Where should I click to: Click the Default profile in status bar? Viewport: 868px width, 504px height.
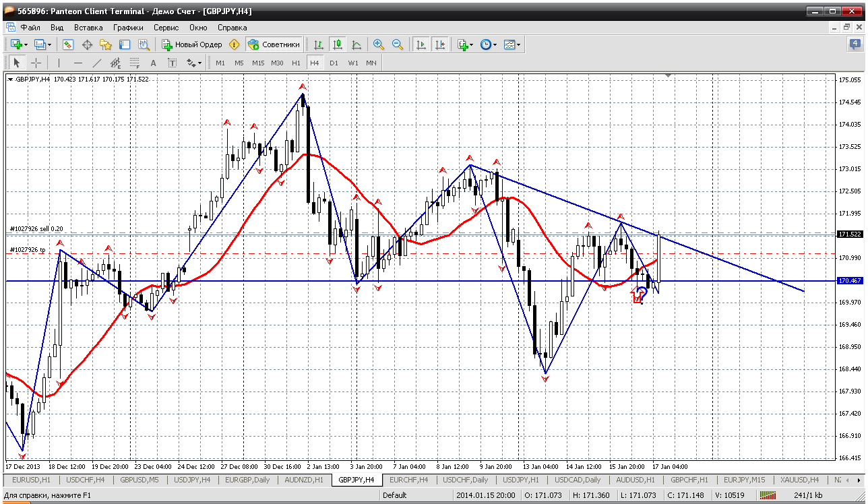394,495
